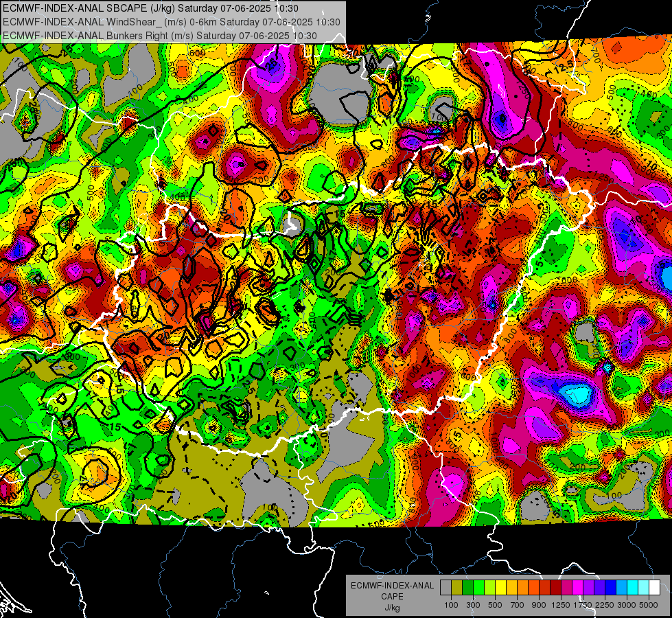Select the pure blue legend swatch
The image size is (672, 618).
(611, 587)
